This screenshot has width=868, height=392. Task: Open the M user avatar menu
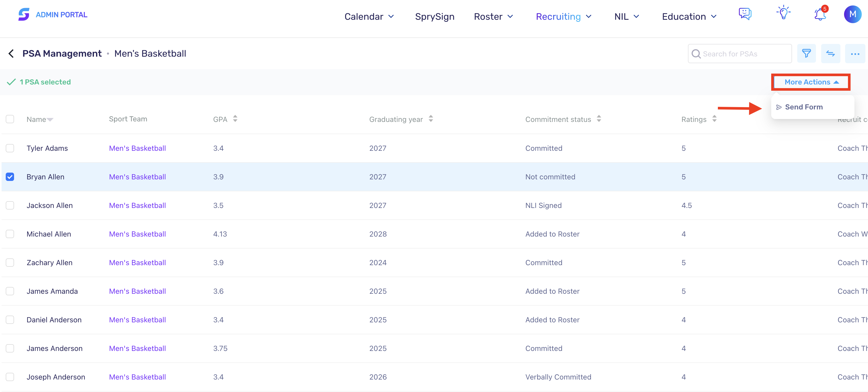[x=852, y=15]
